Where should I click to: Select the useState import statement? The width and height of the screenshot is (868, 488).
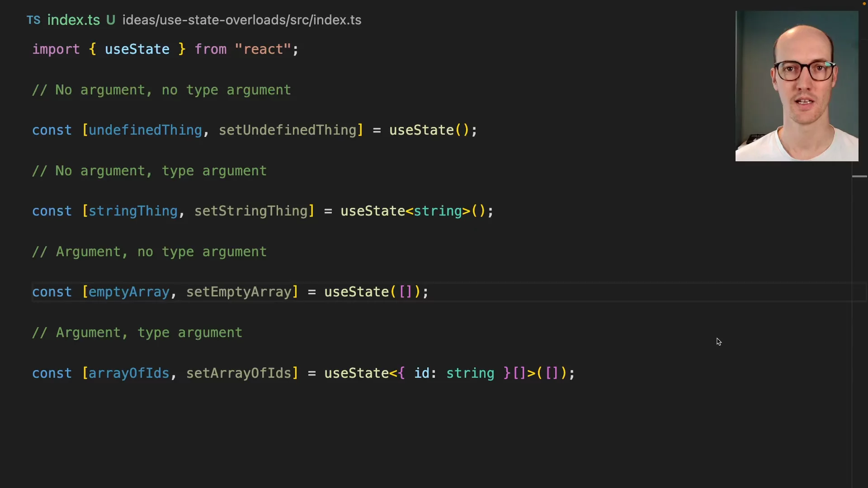pos(165,49)
